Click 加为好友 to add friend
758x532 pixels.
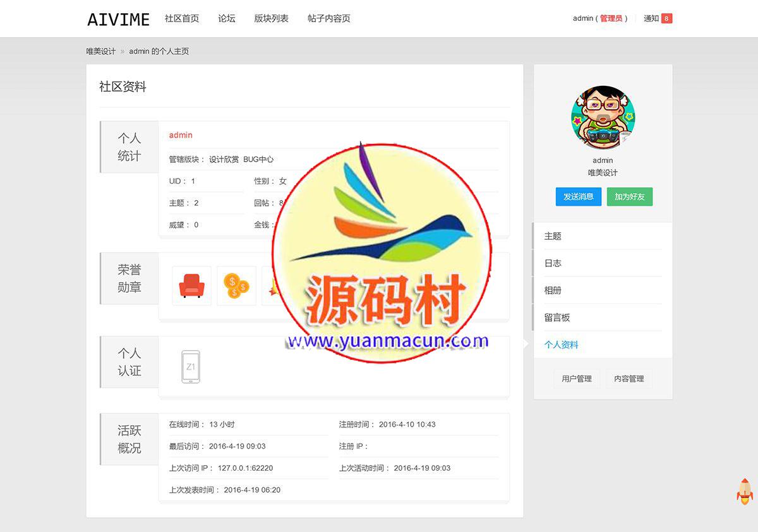[629, 197]
